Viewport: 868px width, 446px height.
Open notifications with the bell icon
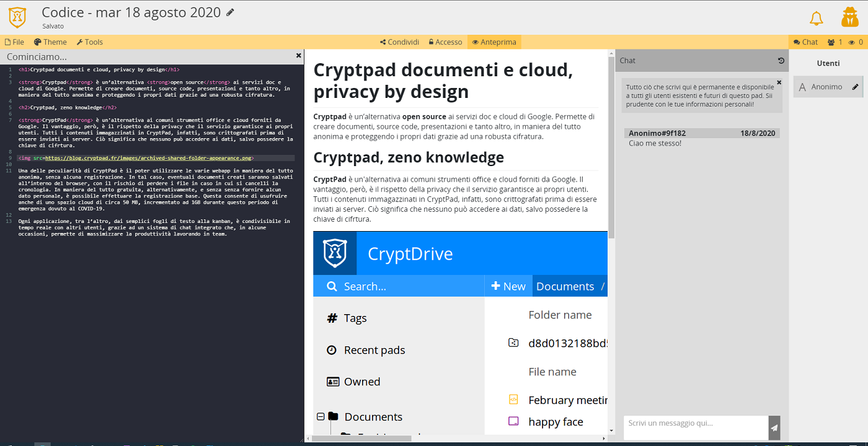pyautogui.click(x=817, y=17)
